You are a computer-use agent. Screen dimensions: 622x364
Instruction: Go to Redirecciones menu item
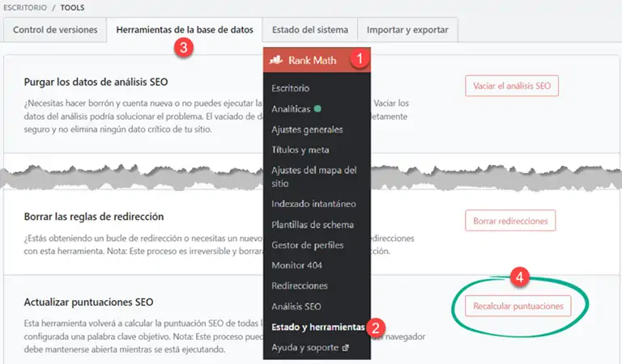coord(300,286)
